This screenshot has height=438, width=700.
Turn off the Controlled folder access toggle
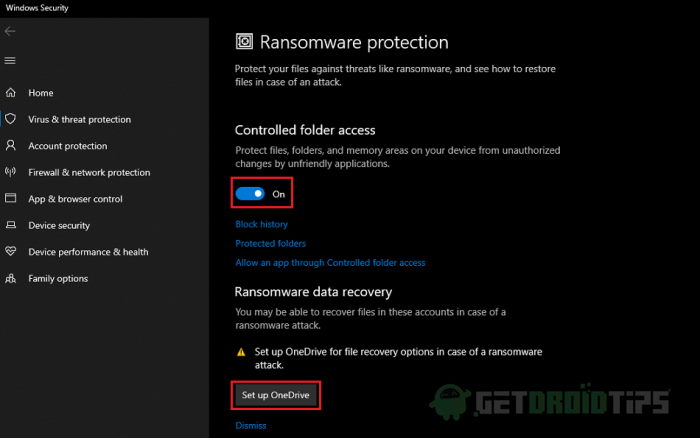(x=250, y=193)
